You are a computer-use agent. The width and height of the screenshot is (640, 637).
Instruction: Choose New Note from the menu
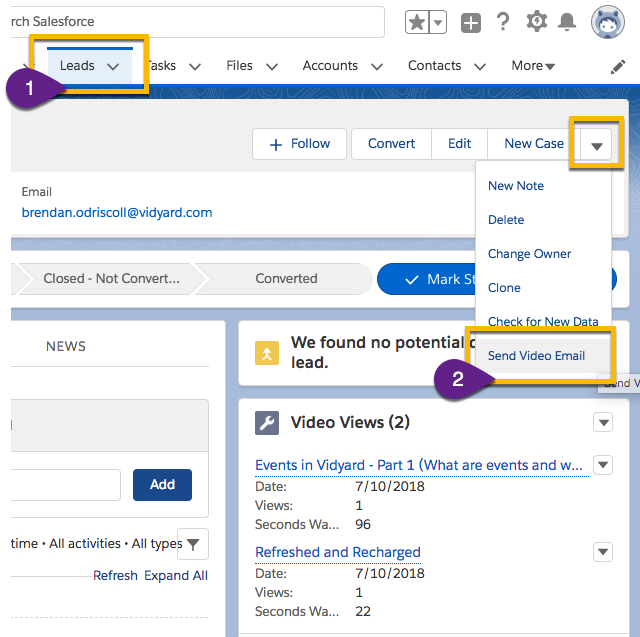pos(516,186)
